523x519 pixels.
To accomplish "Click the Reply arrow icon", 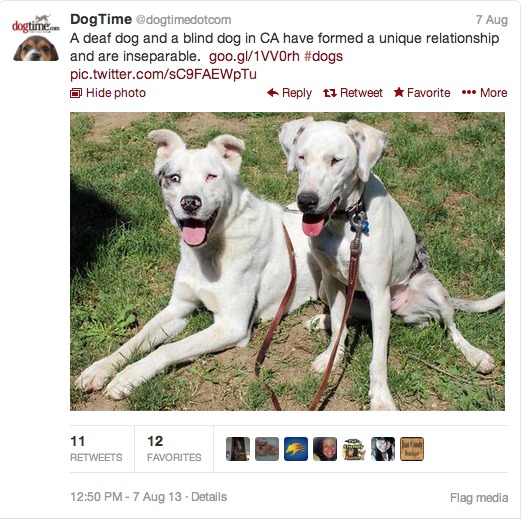I will coord(273,93).
